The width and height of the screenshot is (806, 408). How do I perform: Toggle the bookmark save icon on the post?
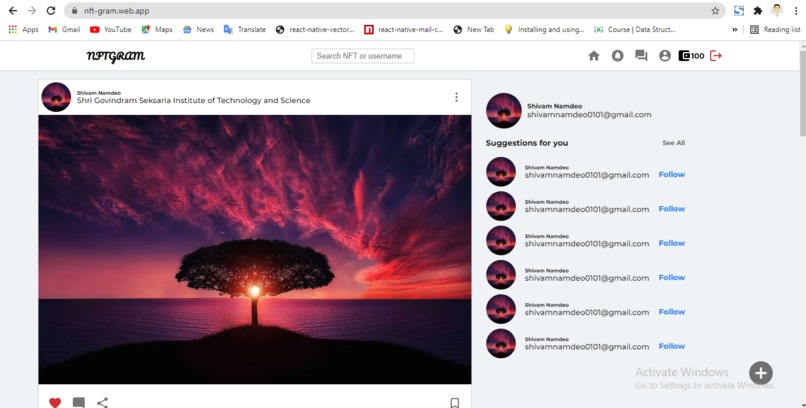pos(454,402)
